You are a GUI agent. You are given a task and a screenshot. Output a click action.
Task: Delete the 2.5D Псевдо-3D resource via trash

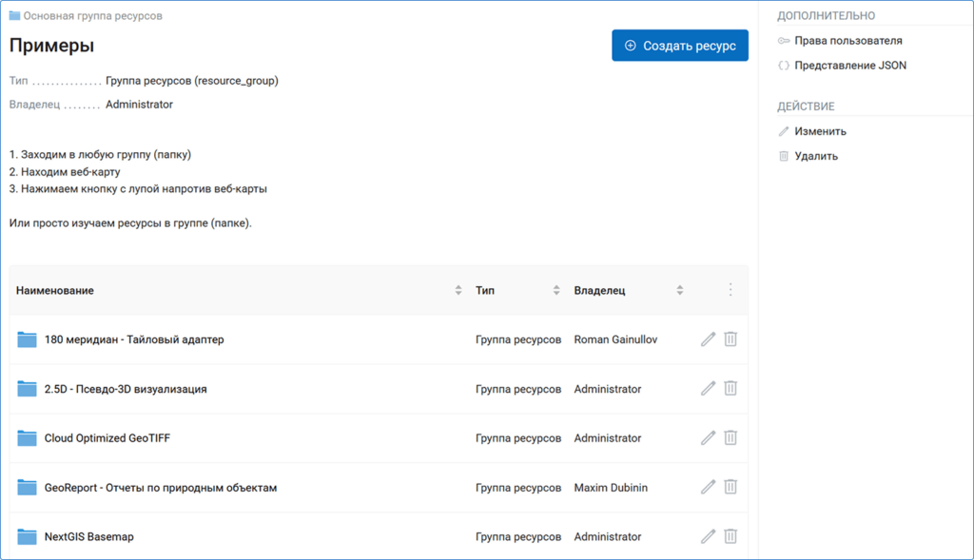point(730,388)
